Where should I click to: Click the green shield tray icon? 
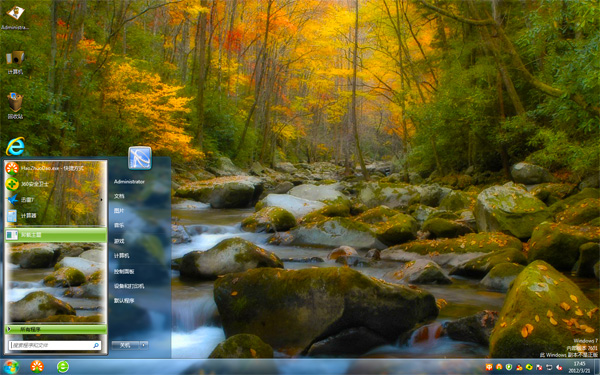pyautogui.click(x=509, y=367)
